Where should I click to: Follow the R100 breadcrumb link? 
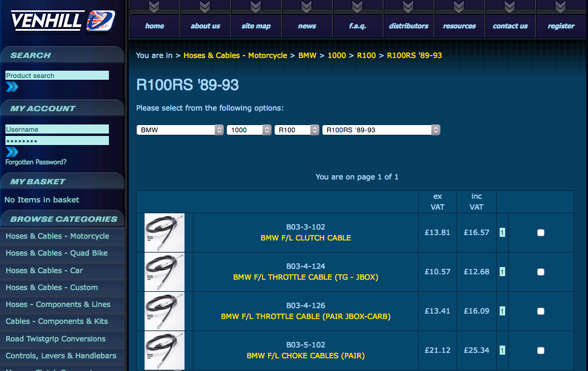(367, 56)
